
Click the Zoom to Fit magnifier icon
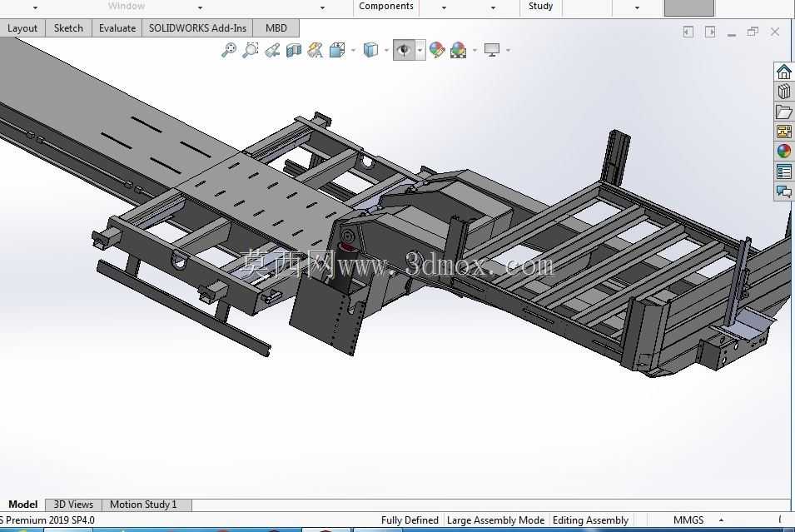coord(229,50)
